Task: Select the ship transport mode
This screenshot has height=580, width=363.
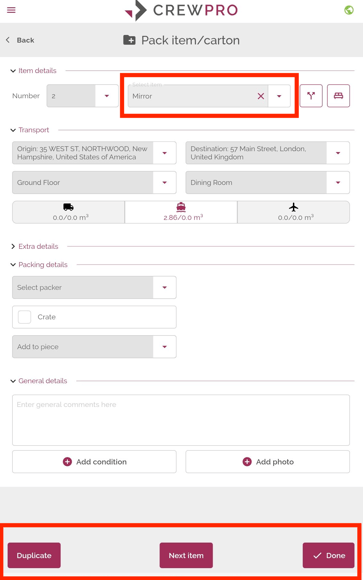Action: [x=181, y=212]
